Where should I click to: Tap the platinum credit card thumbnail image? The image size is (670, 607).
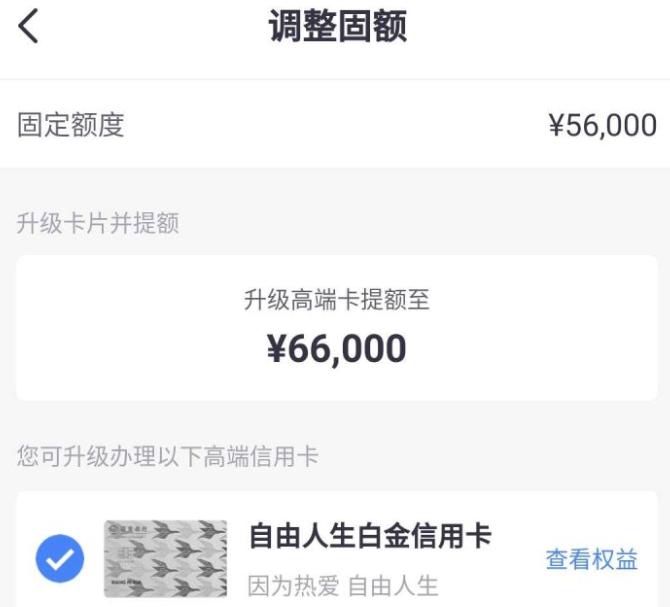coord(165,558)
